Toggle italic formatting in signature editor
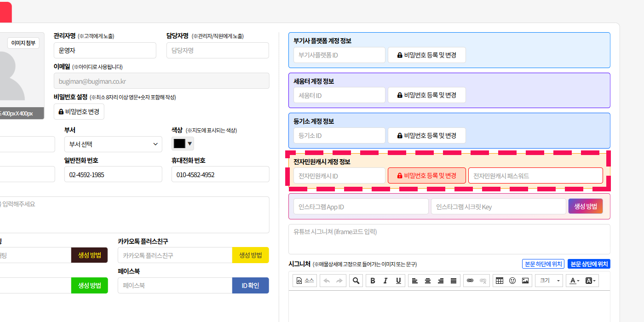Viewport: 644px width, 322px height. [x=385, y=281]
